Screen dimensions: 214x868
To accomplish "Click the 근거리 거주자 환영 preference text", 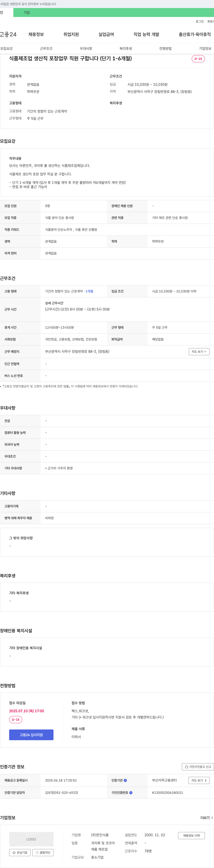I will (x=59, y=468).
